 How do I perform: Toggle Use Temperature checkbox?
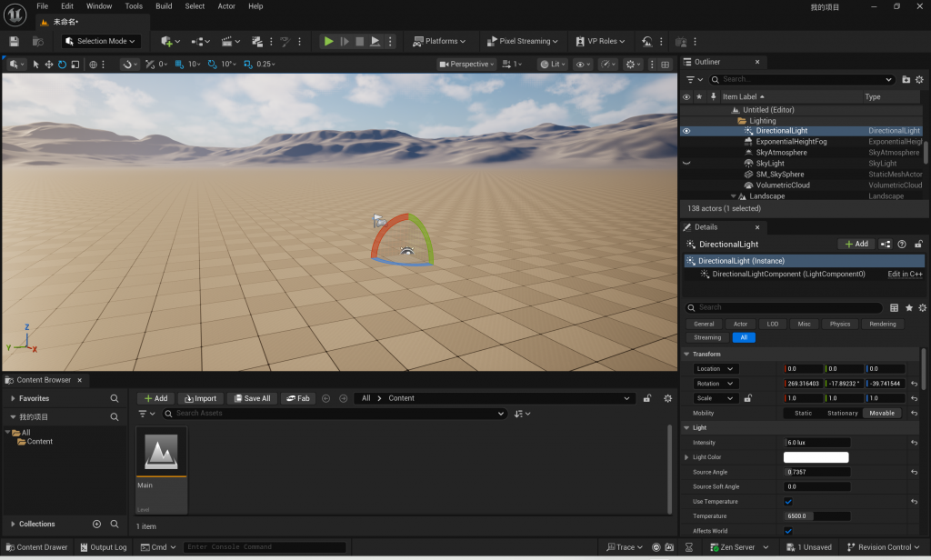788,501
